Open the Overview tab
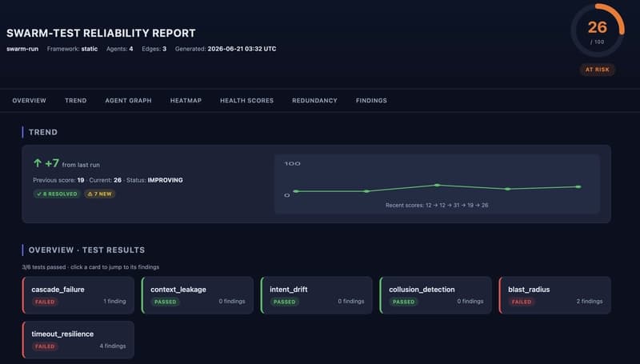Viewport: 640px width, 364px height. coord(29,100)
